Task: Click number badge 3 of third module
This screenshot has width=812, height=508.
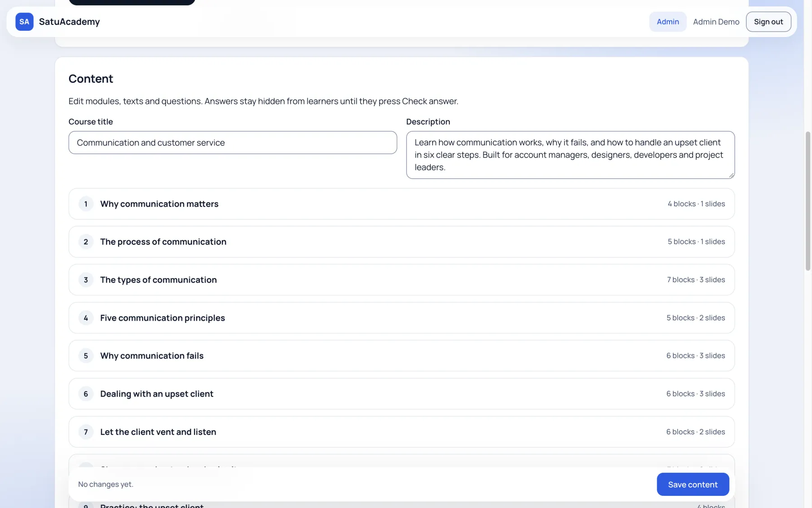Action: click(86, 280)
